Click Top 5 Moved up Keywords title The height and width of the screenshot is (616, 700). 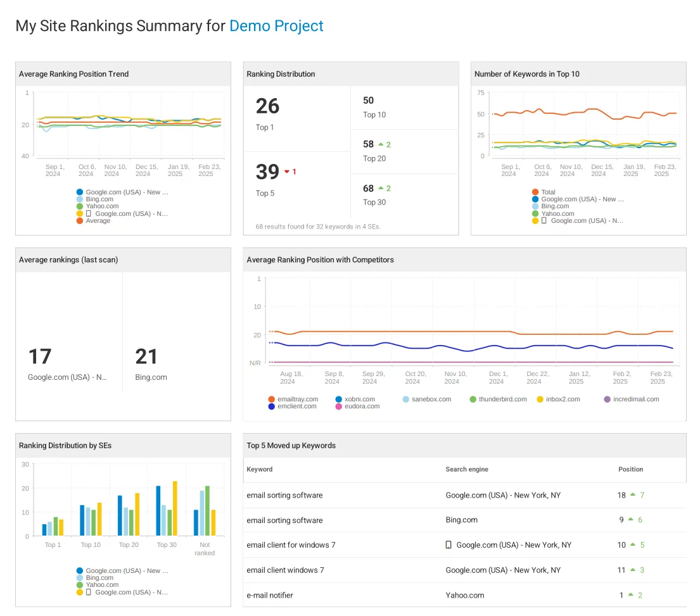pyautogui.click(x=291, y=446)
